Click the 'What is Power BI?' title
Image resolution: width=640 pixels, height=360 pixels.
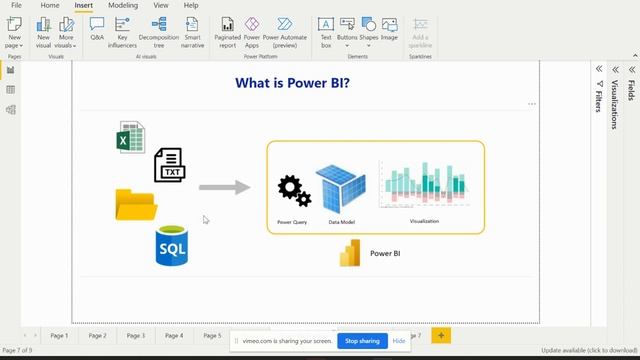pos(292,83)
